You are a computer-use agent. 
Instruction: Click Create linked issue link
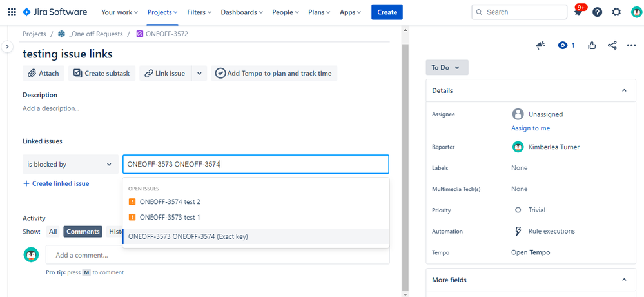tap(56, 183)
